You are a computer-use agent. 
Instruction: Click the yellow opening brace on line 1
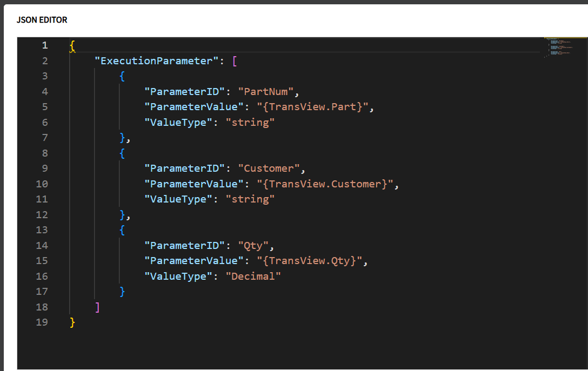click(x=72, y=46)
